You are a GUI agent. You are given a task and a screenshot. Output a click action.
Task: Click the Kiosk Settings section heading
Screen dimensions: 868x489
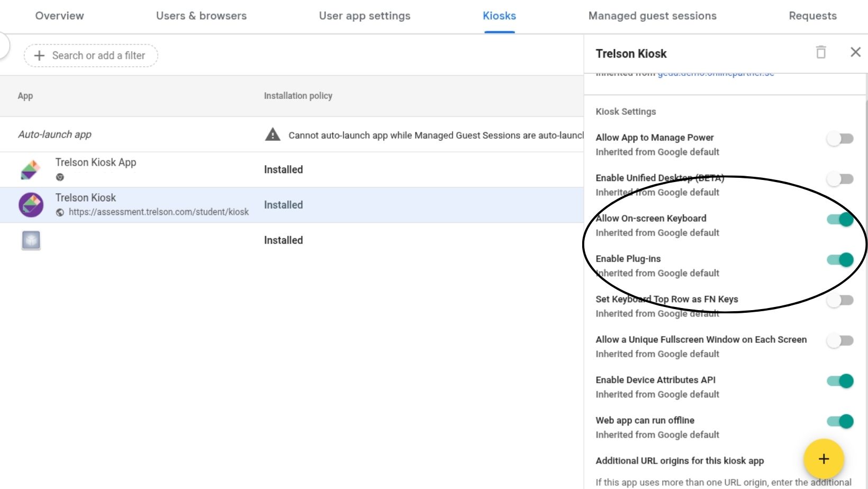626,112
